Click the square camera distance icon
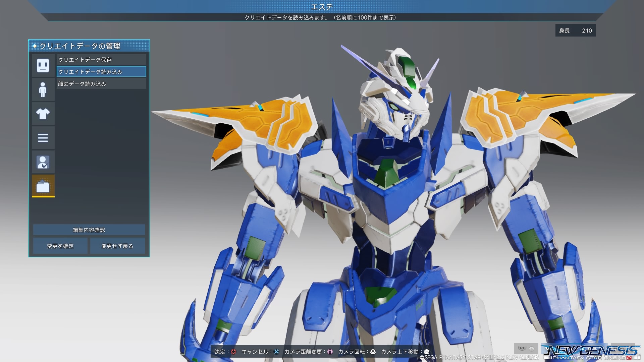 click(330, 352)
